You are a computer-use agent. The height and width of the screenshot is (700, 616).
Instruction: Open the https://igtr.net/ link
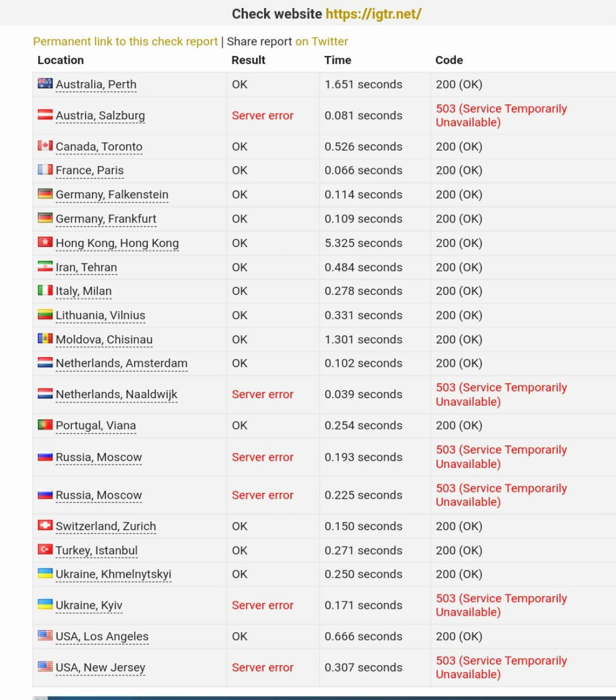tap(374, 14)
